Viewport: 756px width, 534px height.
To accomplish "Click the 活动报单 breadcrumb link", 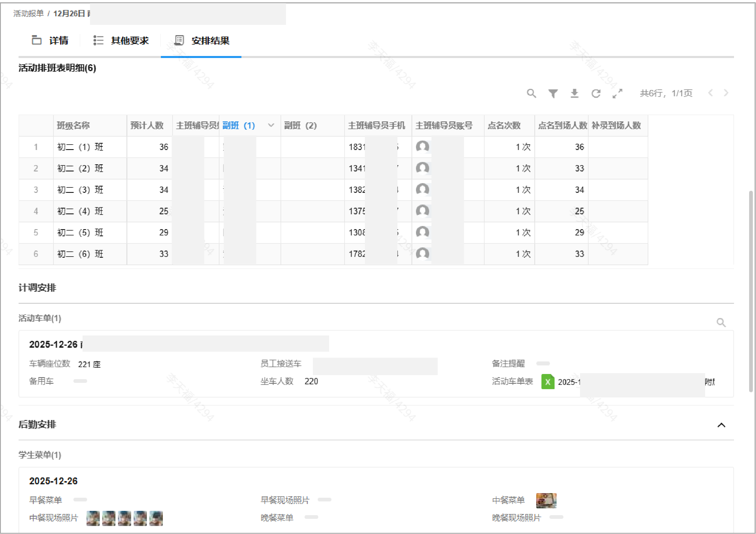I will click(x=28, y=13).
